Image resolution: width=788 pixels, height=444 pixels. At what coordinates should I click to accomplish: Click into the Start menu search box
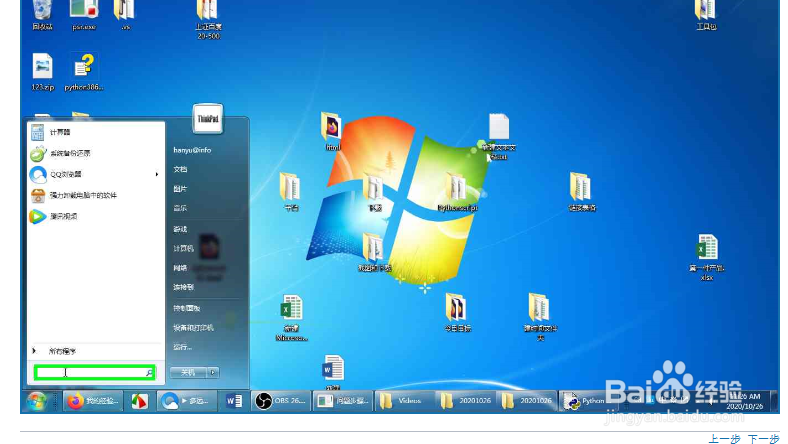[x=94, y=373]
